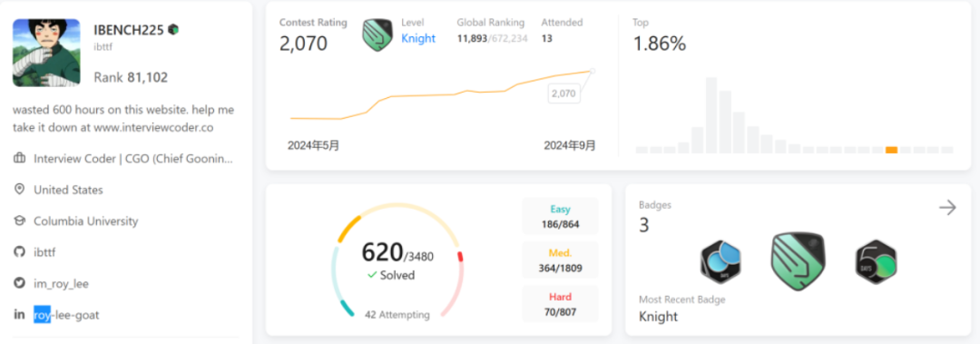Click the GitHub icon
The width and height of the screenshot is (980, 344).
click(19, 252)
